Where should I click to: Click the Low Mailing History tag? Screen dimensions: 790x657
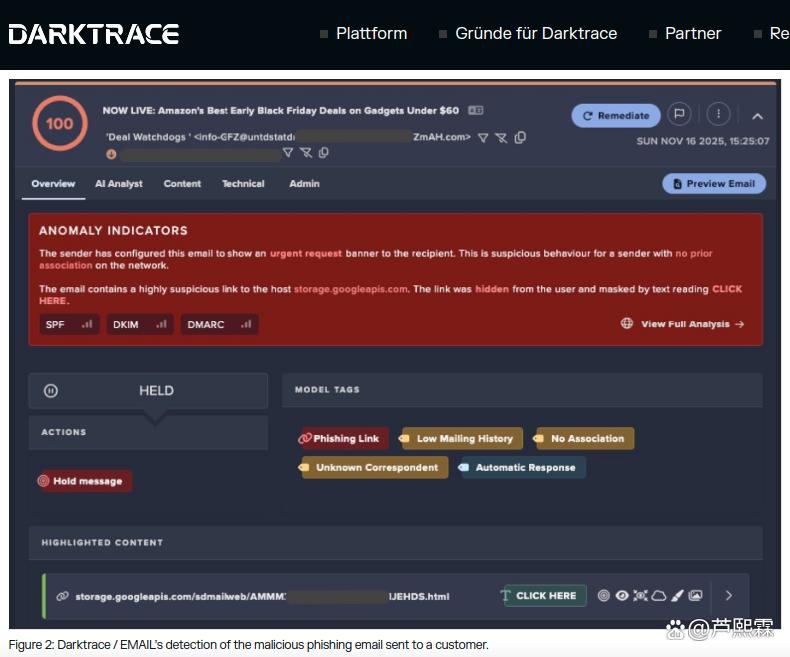pyautogui.click(x=460, y=438)
